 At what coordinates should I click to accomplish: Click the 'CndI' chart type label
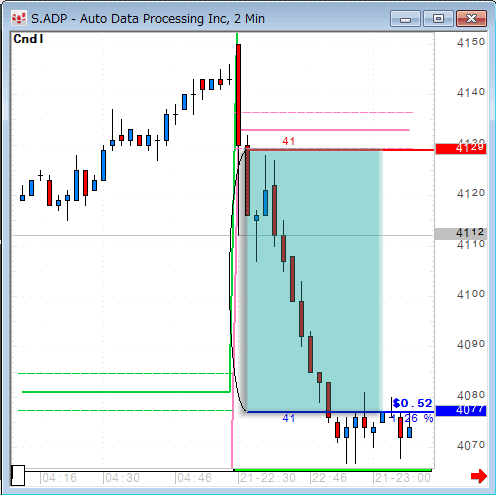pos(28,39)
